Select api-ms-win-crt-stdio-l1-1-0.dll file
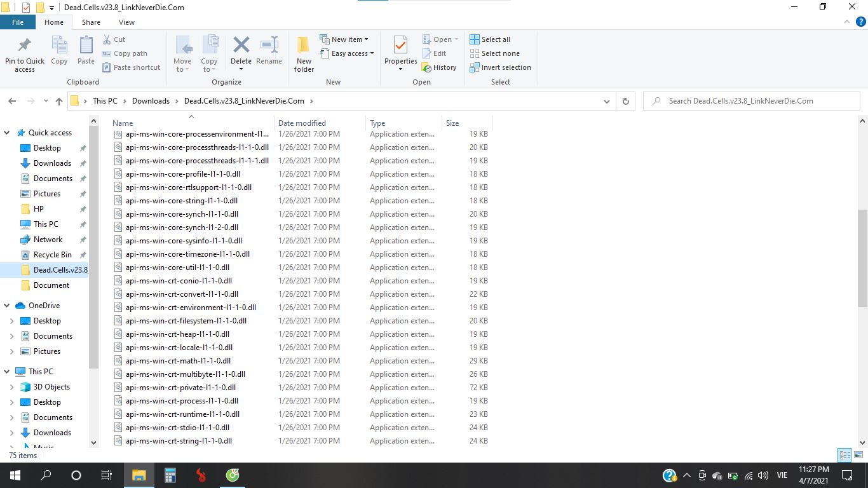868x488 pixels. (x=177, y=428)
